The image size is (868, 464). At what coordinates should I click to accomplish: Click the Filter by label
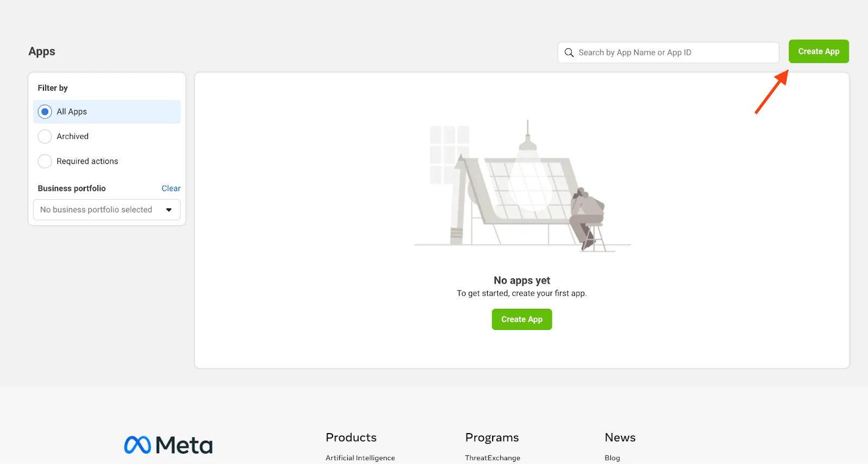pos(53,88)
